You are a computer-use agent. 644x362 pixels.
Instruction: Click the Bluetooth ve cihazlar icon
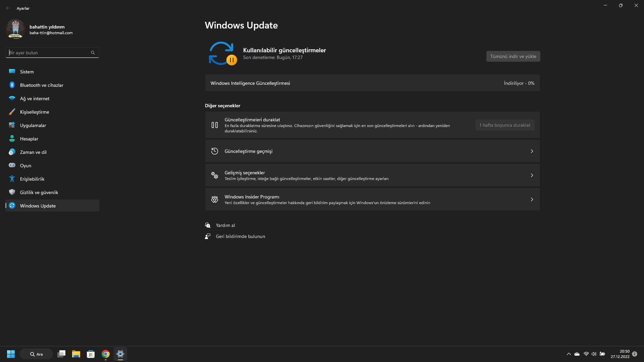coord(12,85)
